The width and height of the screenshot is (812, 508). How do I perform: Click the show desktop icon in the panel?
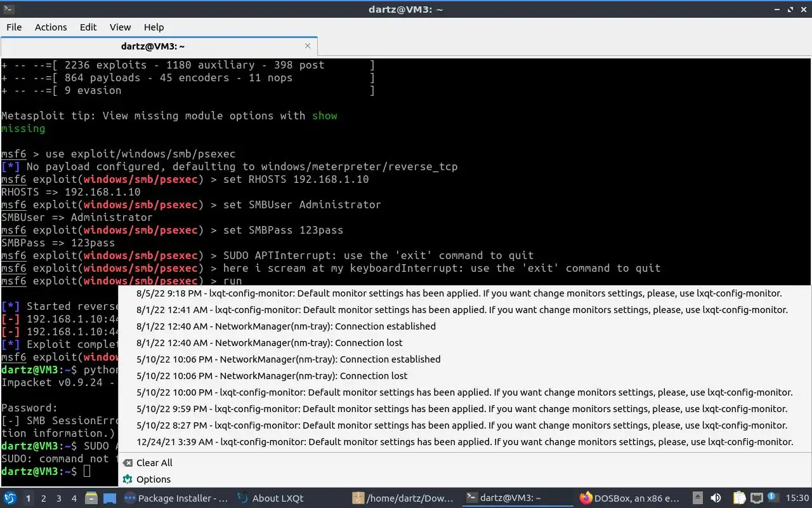tap(110, 498)
